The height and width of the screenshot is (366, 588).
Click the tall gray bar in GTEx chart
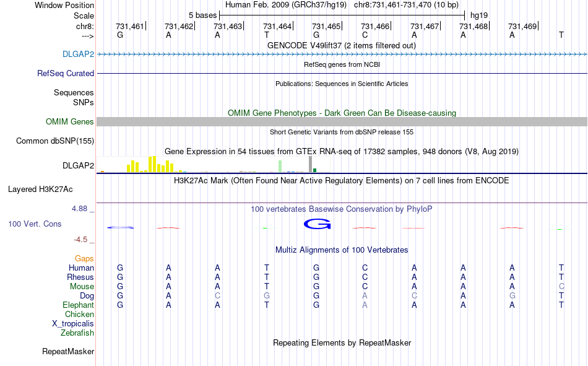[310, 164]
